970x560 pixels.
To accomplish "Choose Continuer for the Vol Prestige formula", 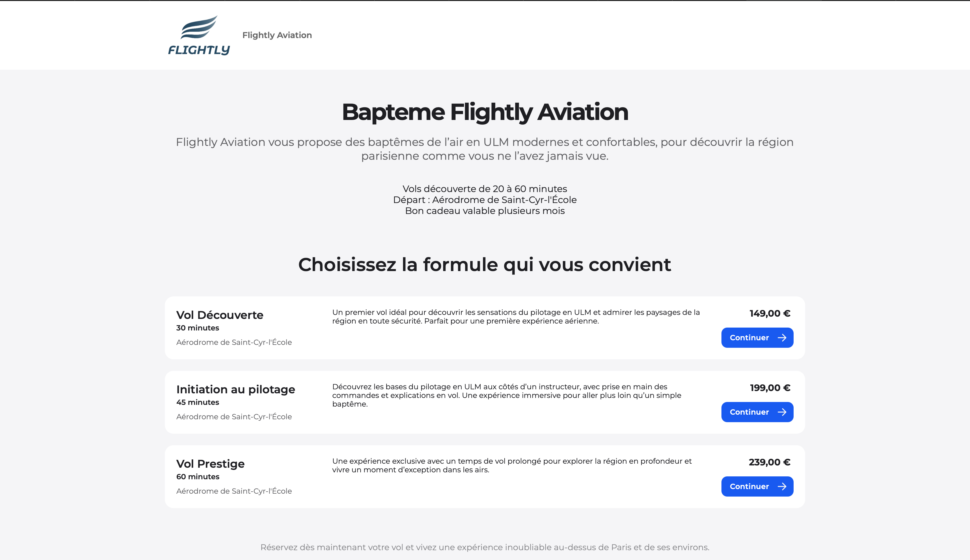I will [x=749, y=486].
